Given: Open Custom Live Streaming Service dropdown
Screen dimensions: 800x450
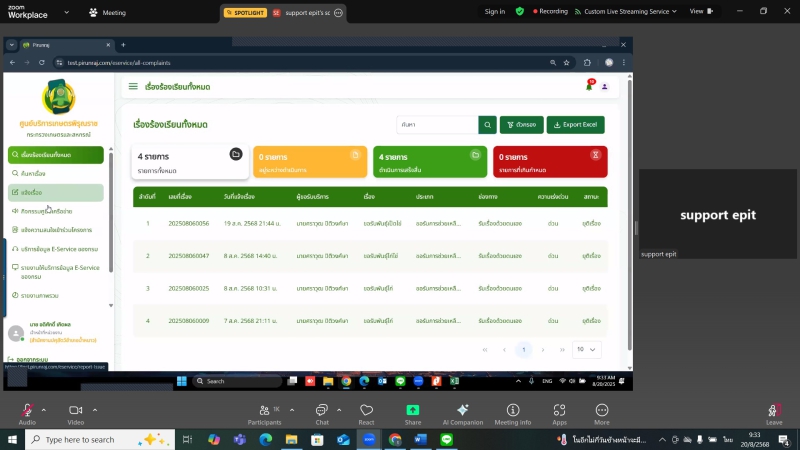Looking at the screenshot, I should (x=626, y=11).
